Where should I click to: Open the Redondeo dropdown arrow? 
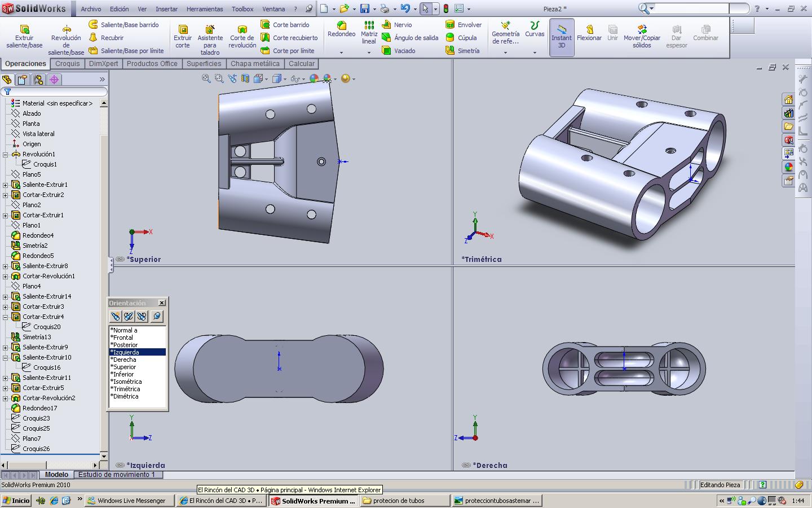(341, 52)
